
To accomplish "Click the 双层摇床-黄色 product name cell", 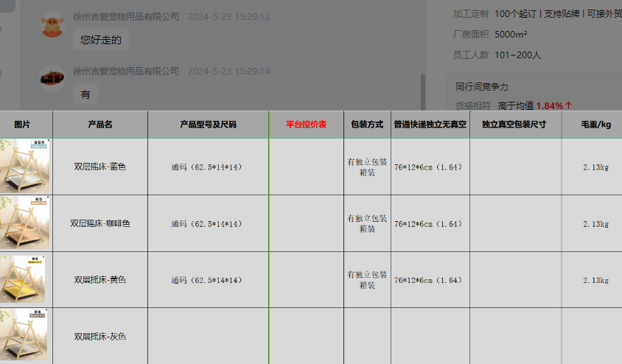I will (100, 280).
